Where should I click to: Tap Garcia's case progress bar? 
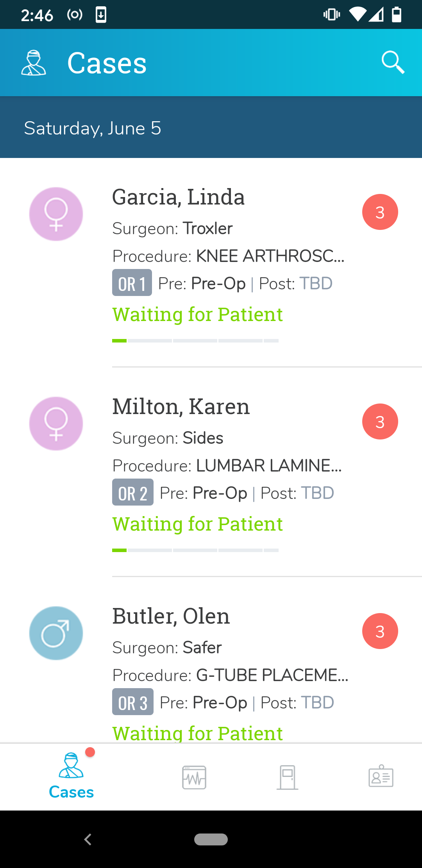point(195,341)
